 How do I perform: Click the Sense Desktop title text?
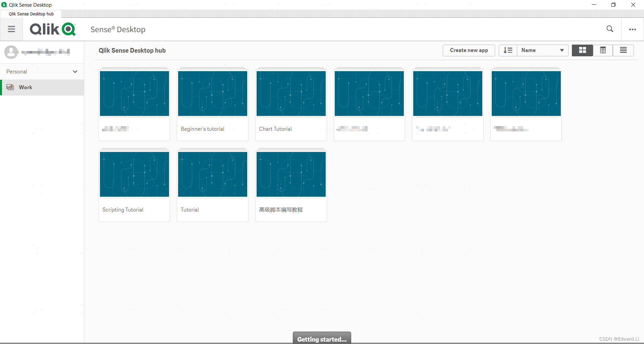point(118,30)
